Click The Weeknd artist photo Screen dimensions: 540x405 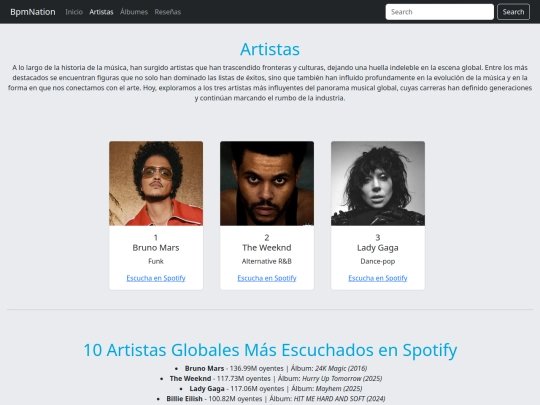[267, 183]
